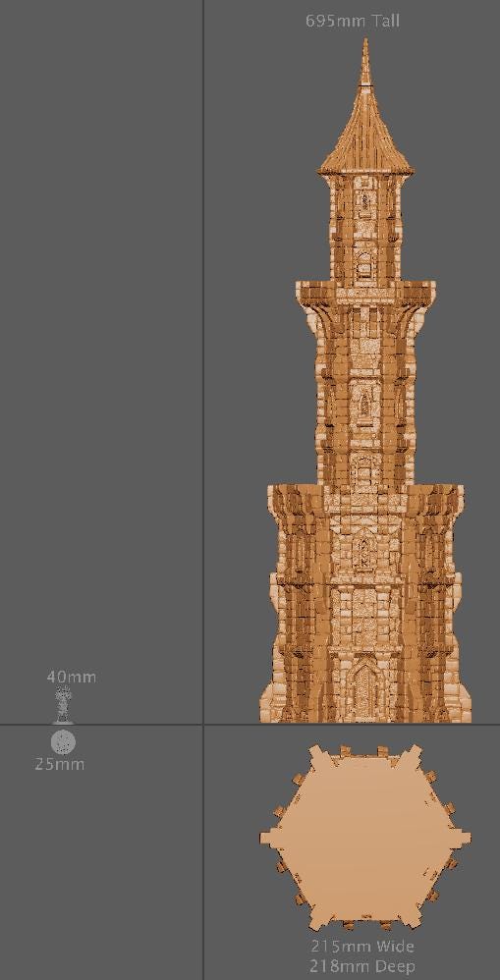Image resolution: width=500 pixels, height=980 pixels.
Task: Select the hexagonal top-down tower footprint
Action: click(365, 838)
